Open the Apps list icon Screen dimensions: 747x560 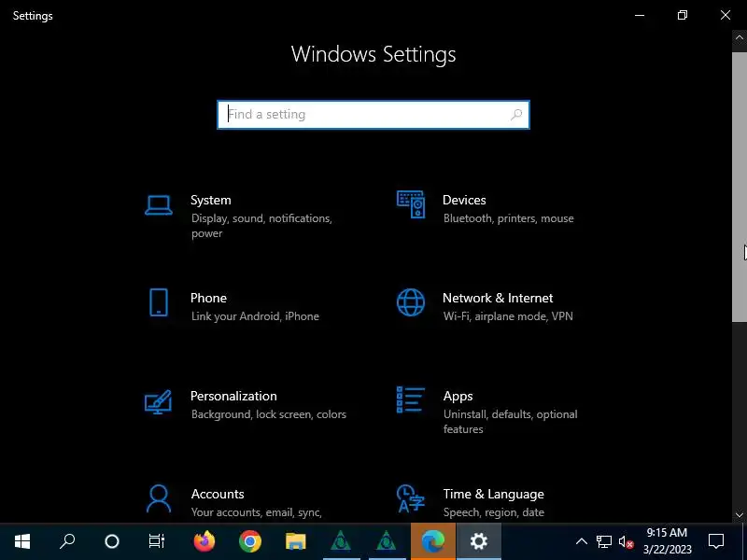411,400
